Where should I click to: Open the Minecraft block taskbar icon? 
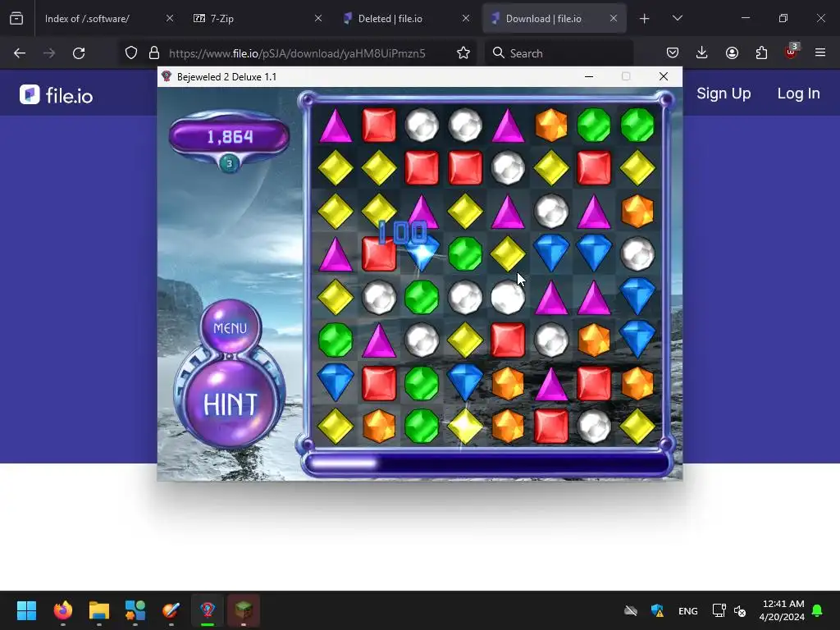coord(243,609)
